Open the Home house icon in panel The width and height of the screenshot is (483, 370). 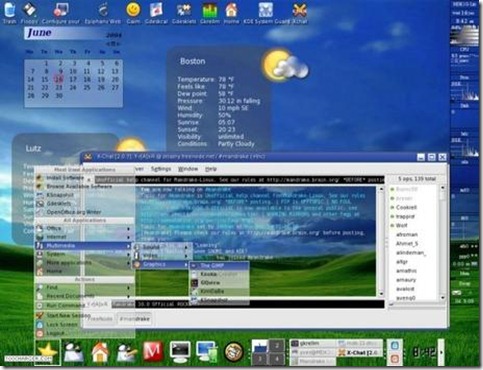point(100,352)
